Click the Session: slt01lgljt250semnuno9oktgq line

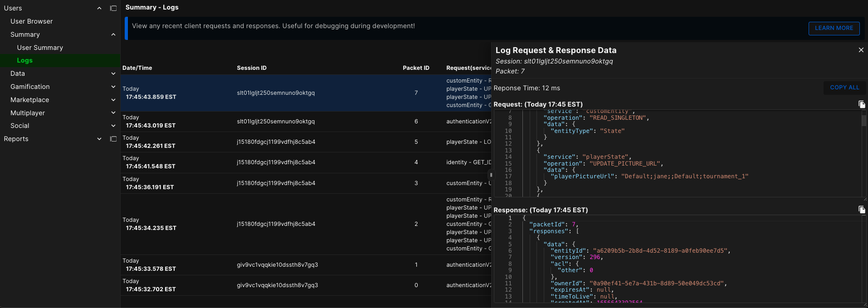(554, 61)
